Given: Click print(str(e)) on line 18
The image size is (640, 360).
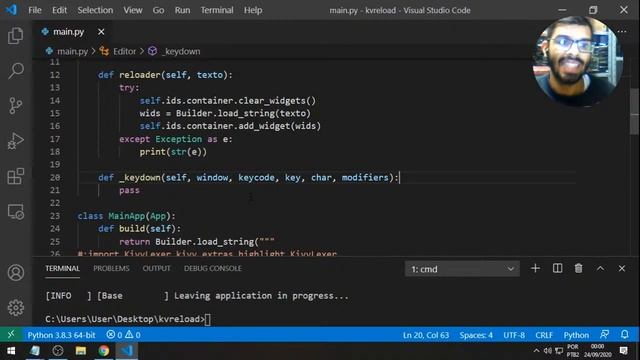Looking at the screenshot, I should [x=173, y=152].
